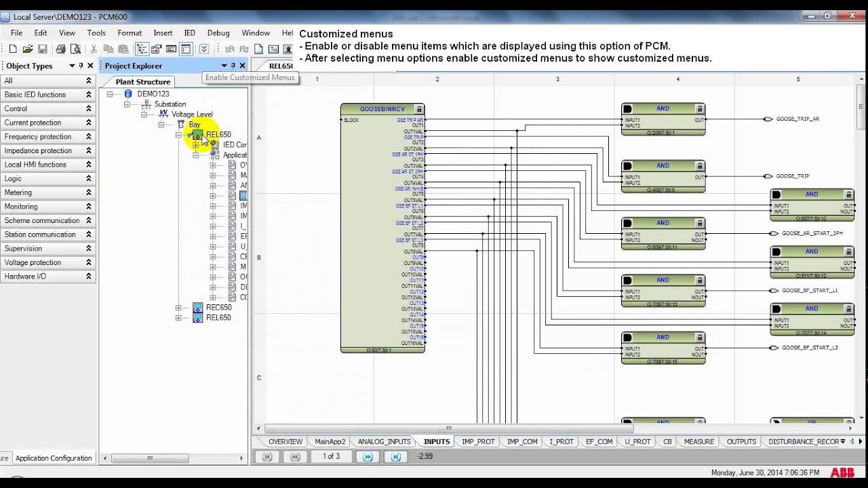The image size is (868, 488).
Task: Click the Undo arrow icon
Action: pyautogui.click(x=230, y=49)
